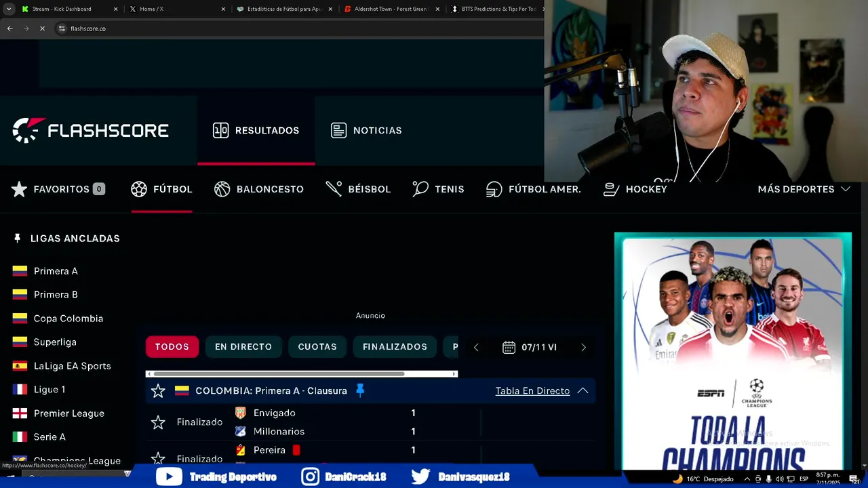Open the Resultados tab
868x488 pixels.
pos(256,130)
